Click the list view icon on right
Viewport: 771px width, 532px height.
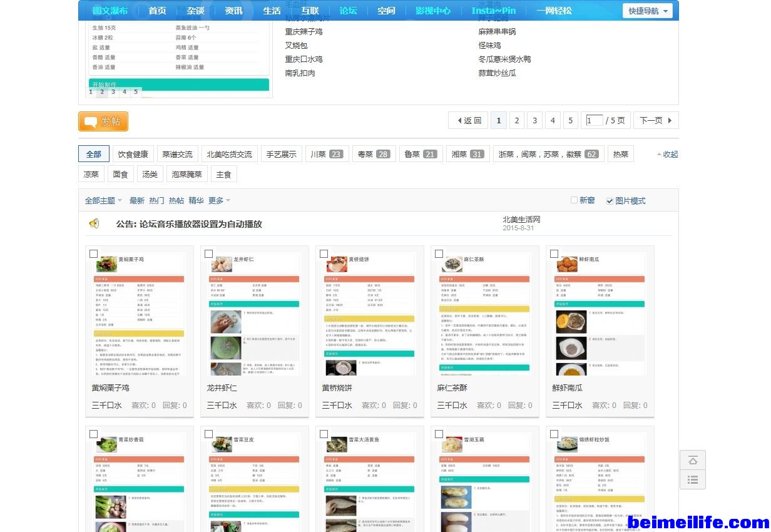693,479
